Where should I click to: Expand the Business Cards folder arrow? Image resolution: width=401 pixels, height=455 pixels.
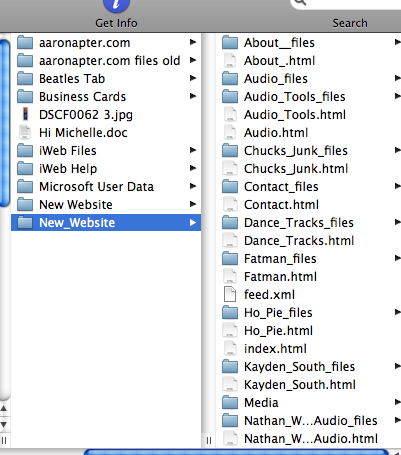(x=193, y=96)
